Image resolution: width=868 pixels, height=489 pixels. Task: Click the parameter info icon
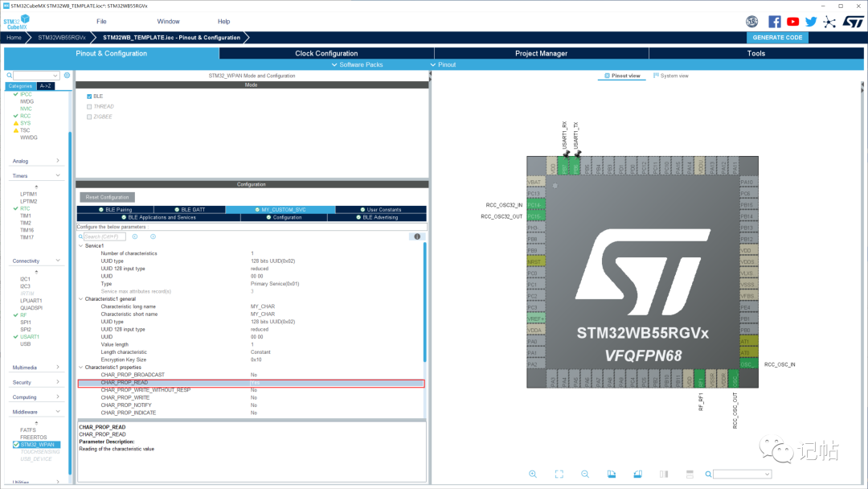[x=417, y=236]
